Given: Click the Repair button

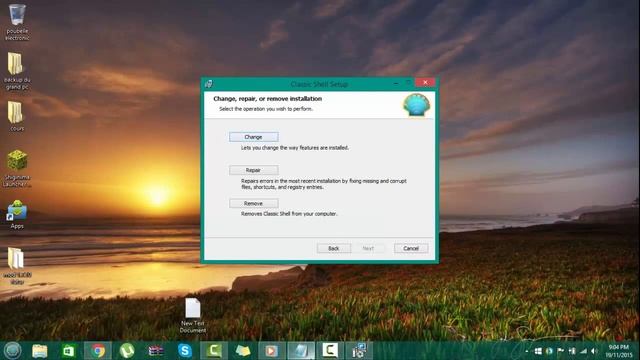Looking at the screenshot, I should click(x=253, y=170).
